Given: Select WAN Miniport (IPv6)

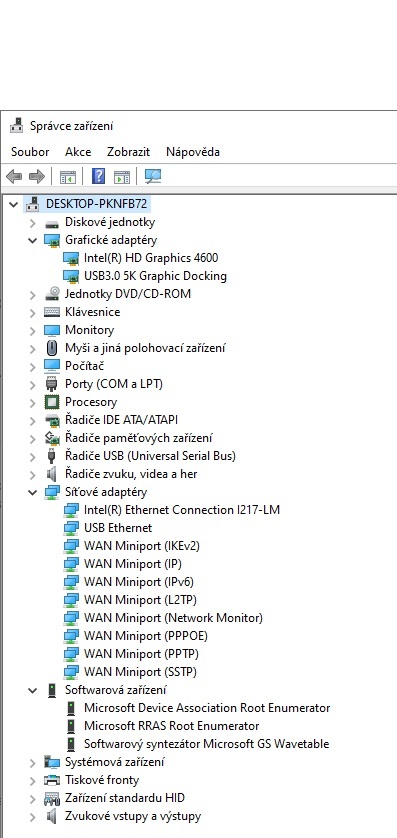Looking at the screenshot, I should (x=139, y=582).
